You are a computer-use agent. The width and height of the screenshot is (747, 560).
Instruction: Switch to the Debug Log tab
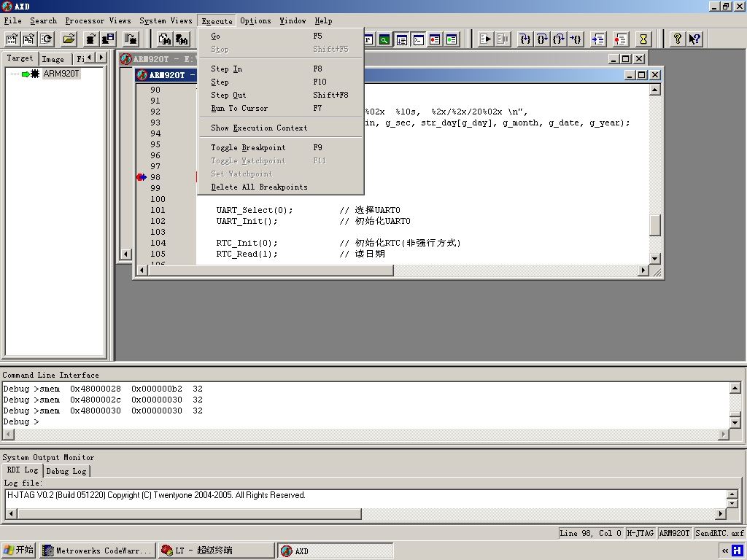(66, 471)
